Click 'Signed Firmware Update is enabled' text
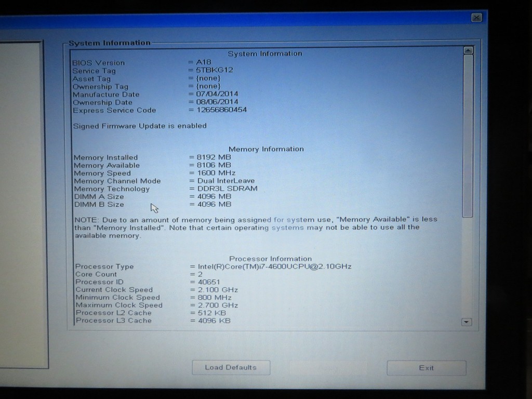The height and width of the screenshot is (399, 532). point(140,126)
